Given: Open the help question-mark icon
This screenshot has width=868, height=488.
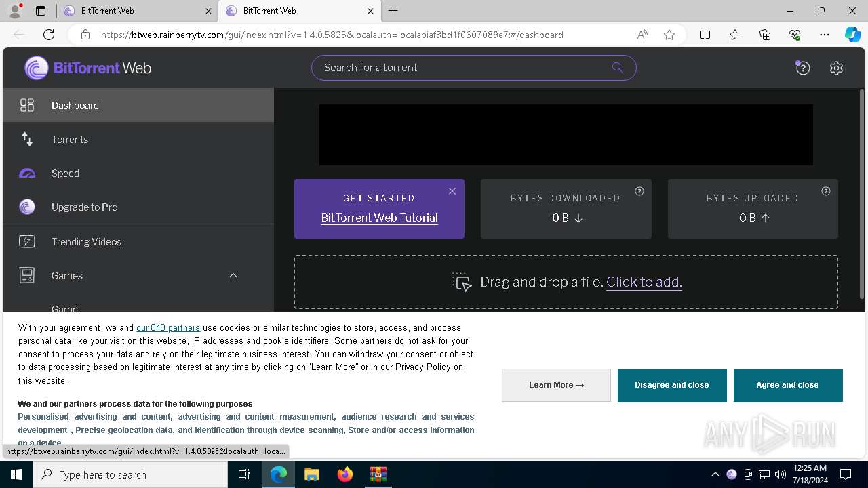Looking at the screenshot, I should (803, 68).
